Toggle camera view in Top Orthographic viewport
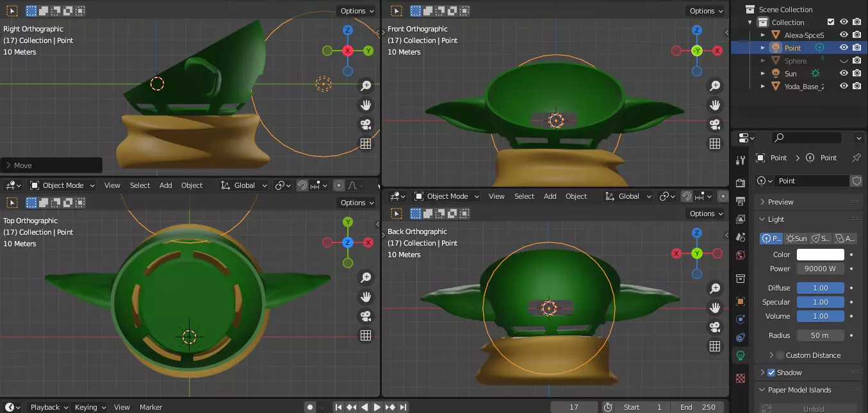Image resolution: width=868 pixels, height=413 pixels. point(366,316)
